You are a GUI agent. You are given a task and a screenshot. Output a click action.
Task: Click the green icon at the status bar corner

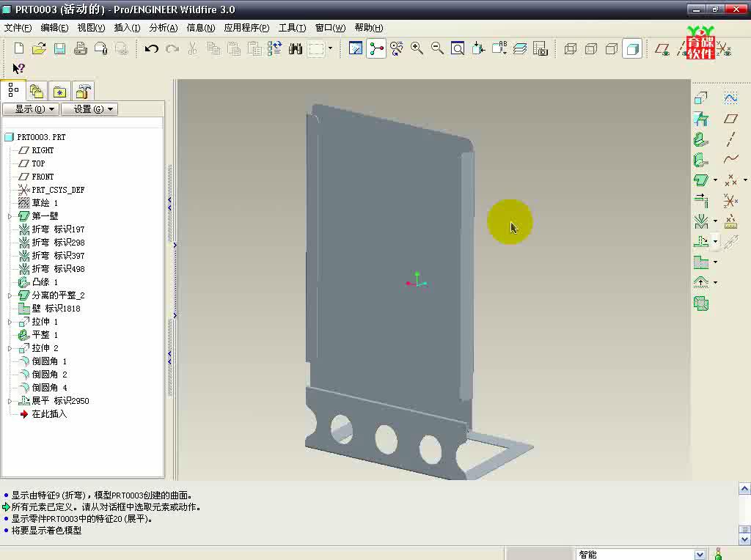click(718, 554)
